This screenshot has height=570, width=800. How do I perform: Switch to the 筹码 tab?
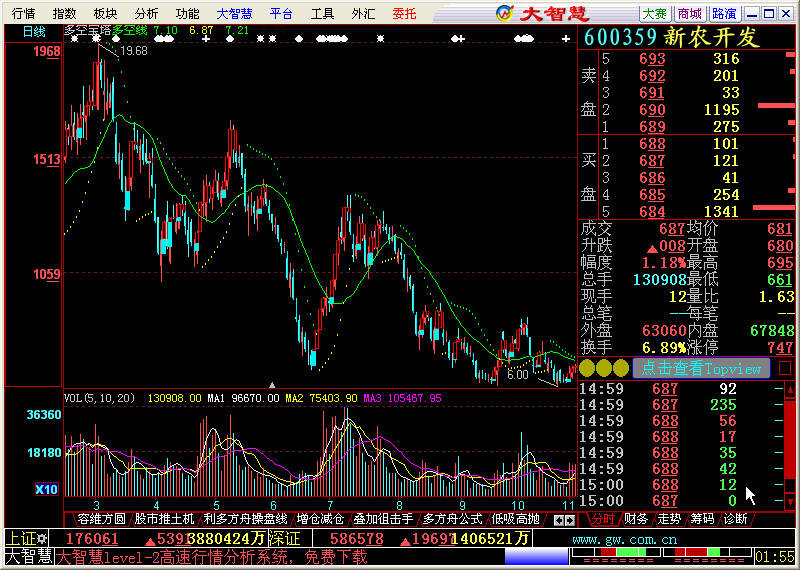pos(702,519)
